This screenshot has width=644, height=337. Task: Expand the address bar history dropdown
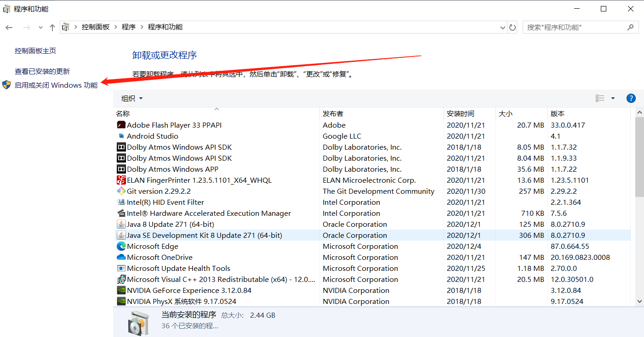pyautogui.click(x=502, y=28)
